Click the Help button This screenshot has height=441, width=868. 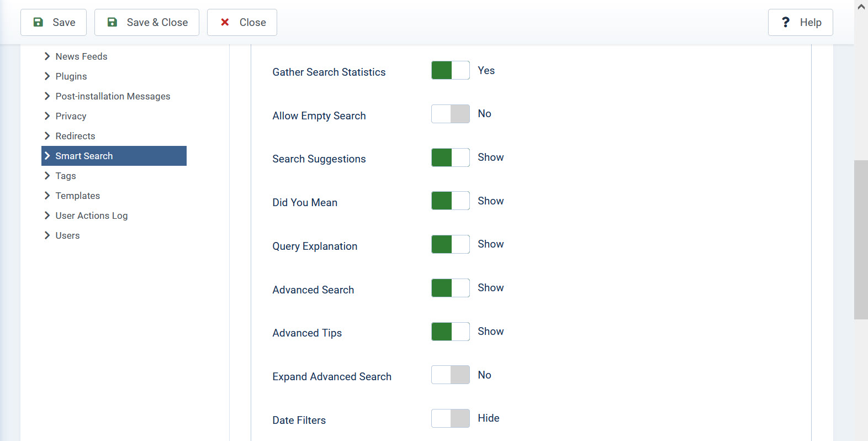(800, 22)
